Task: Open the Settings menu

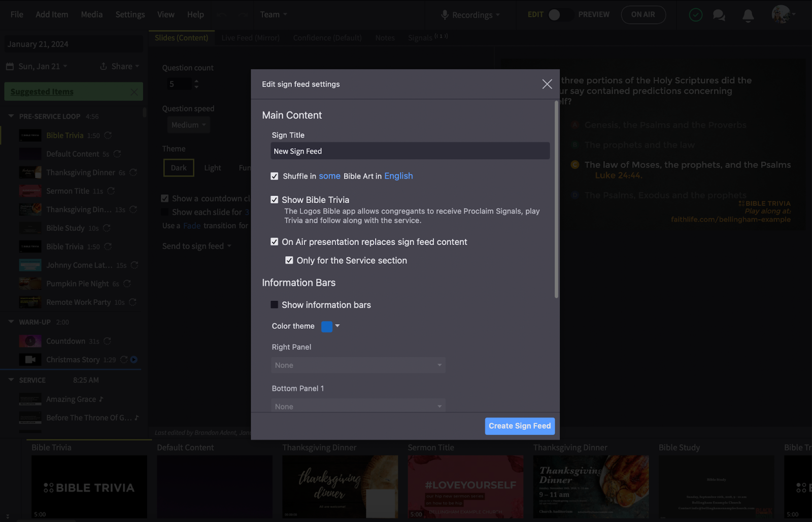Action: point(130,15)
